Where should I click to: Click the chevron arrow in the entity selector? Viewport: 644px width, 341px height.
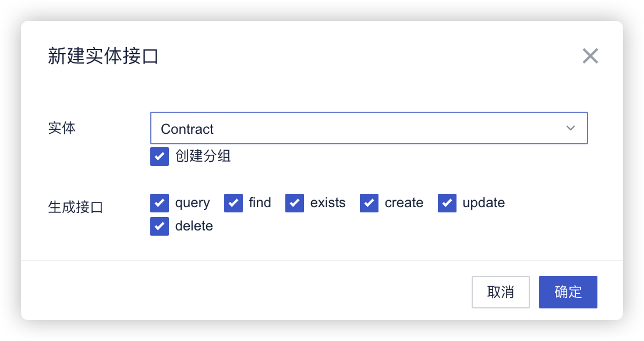[x=571, y=129]
